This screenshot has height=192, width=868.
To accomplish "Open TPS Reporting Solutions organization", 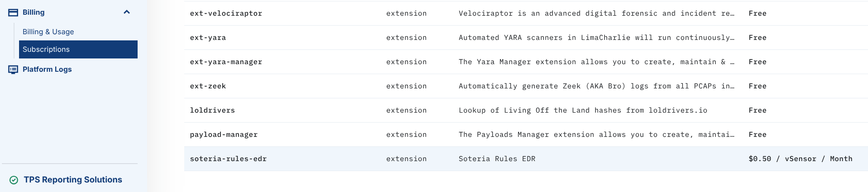I will tap(73, 180).
